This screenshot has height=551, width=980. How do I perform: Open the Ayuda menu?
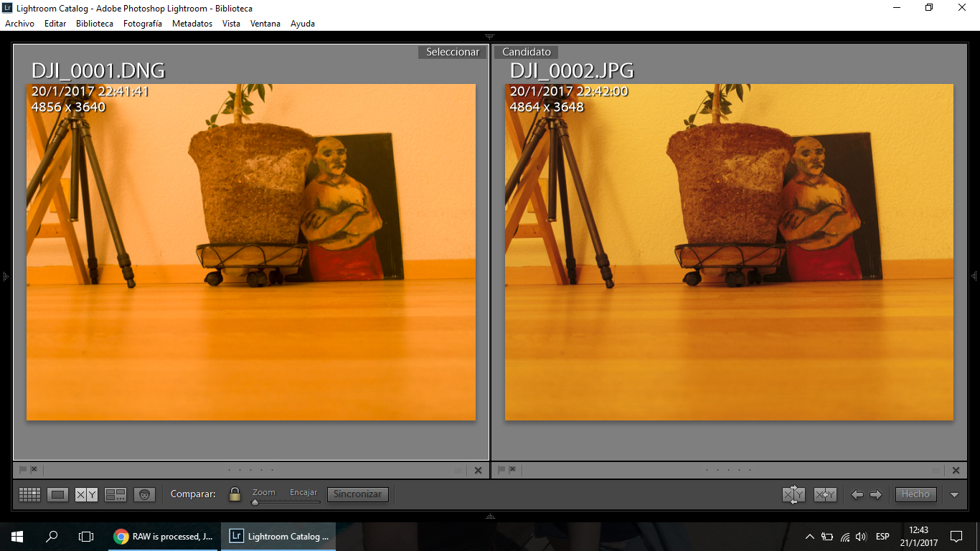pos(303,24)
